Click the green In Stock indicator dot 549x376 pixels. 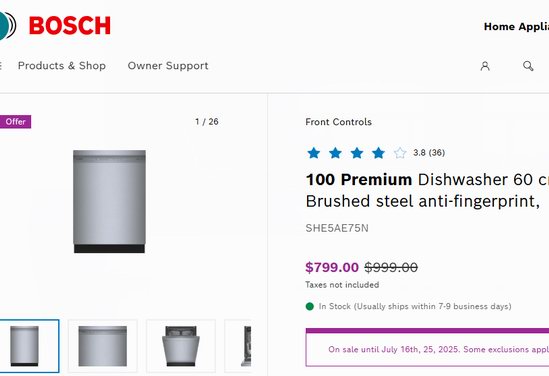tap(310, 306)
